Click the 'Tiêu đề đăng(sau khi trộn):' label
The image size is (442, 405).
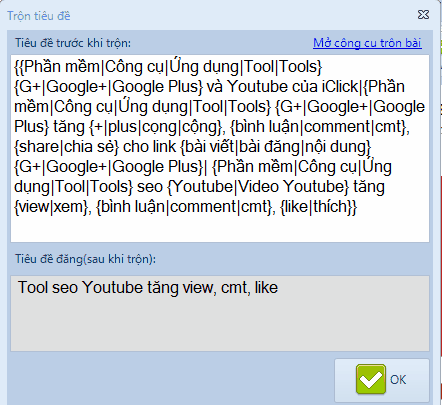[x=85, y=259]
